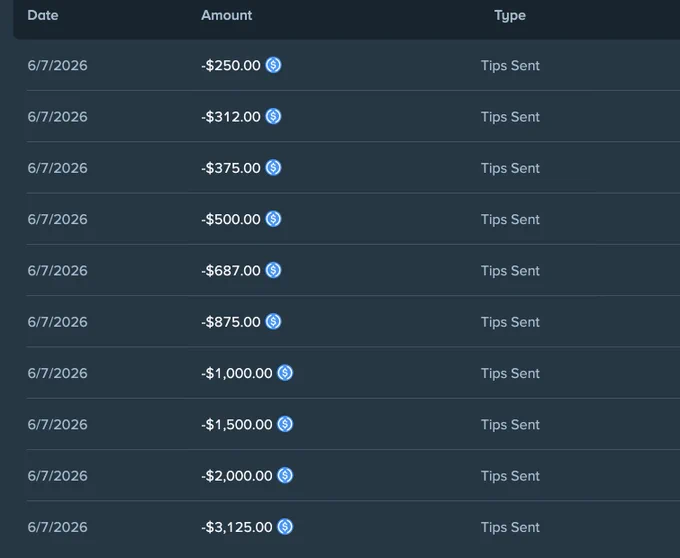
Task: Click Tips Sent in the -$250.00 row
Action: tap(510, 65)
